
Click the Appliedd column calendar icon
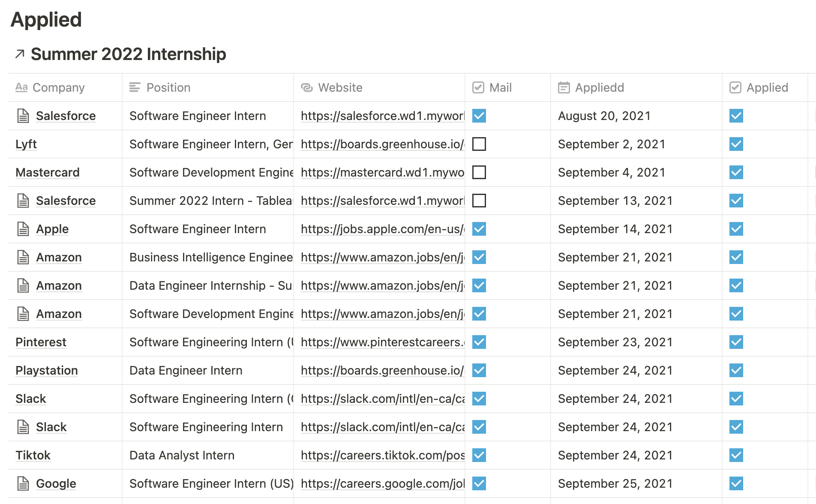[564, 87]
